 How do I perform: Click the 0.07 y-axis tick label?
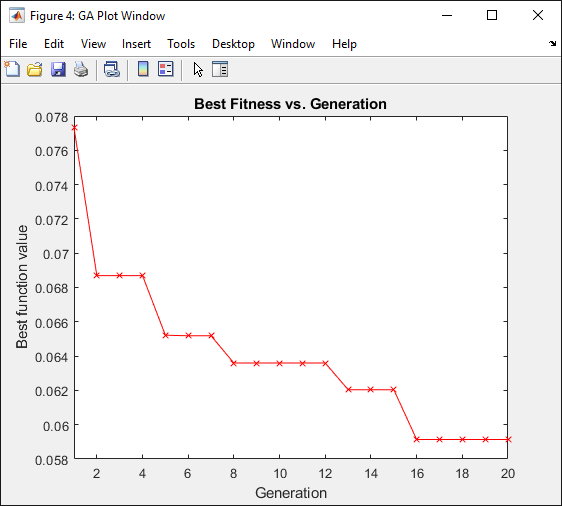tap(55, 254)
